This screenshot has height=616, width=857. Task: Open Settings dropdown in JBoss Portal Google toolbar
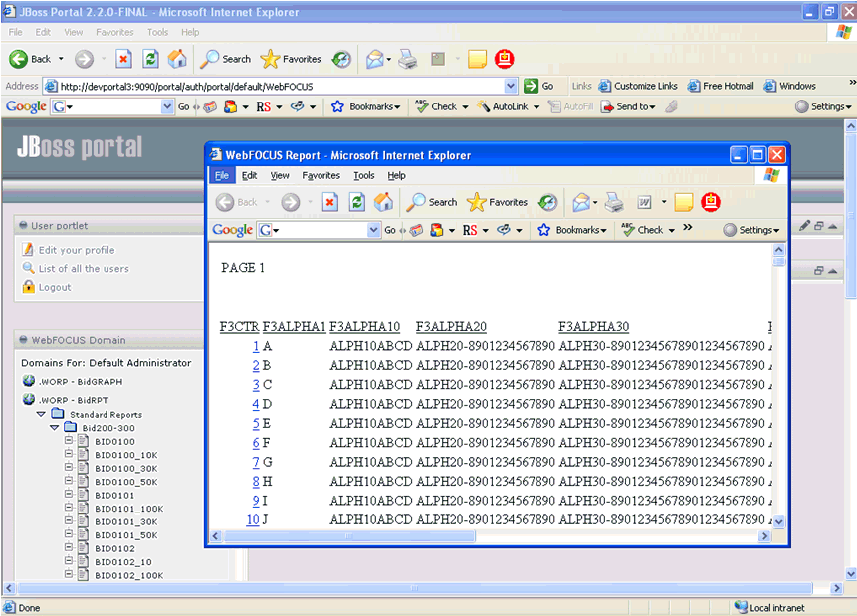click(824, 106)
